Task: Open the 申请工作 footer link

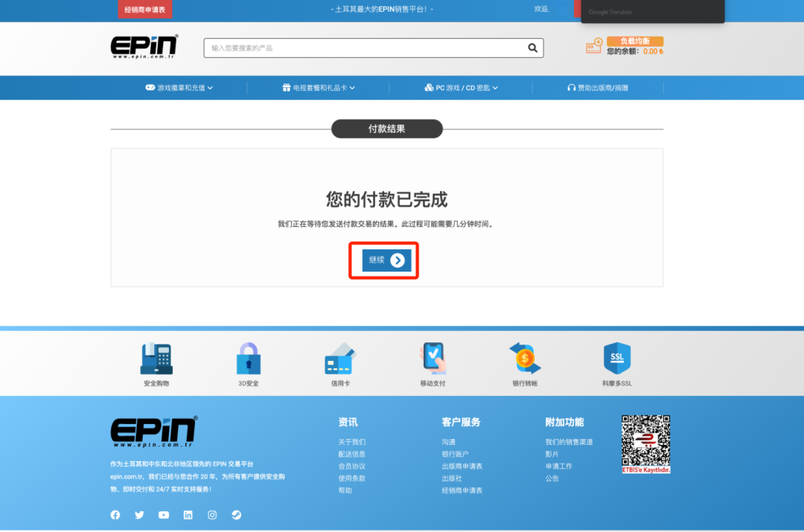Action: pyautogui.click(x=559, y=467)
